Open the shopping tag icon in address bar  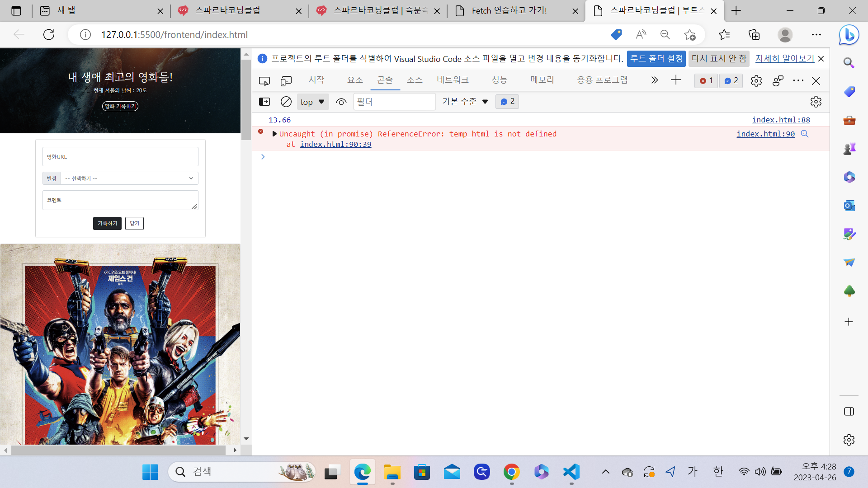(616, 34)
